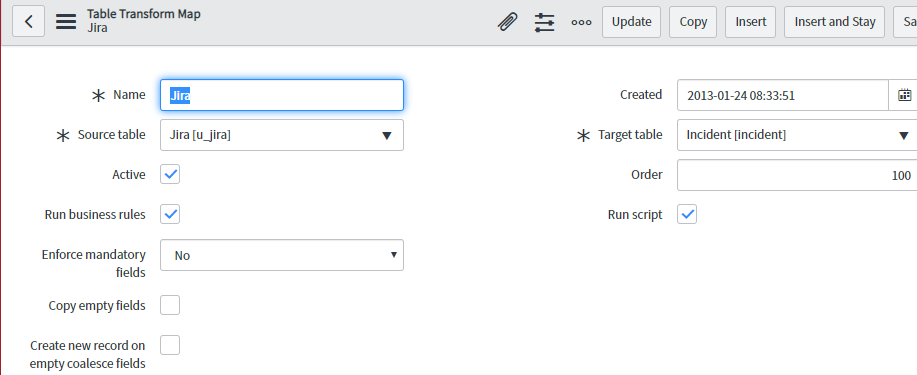Click the Insert button
Screen dimensions: 917x375
(x=750, y=22)
